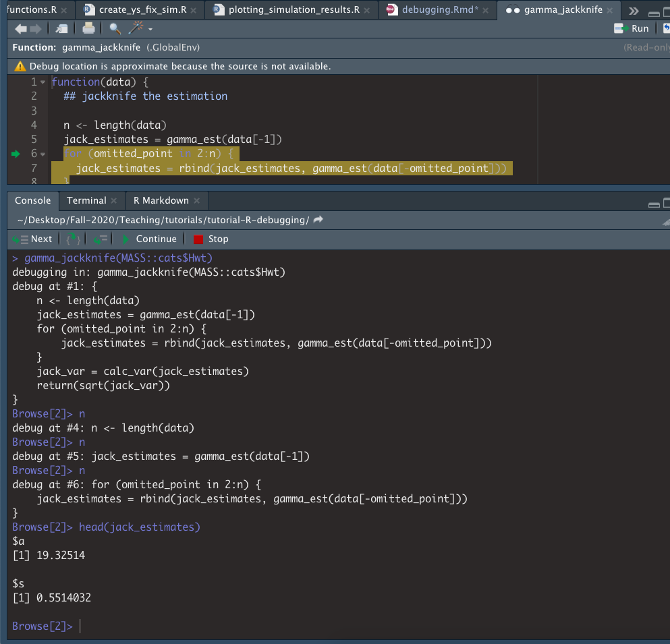Stop debugging session

[211, 239]
